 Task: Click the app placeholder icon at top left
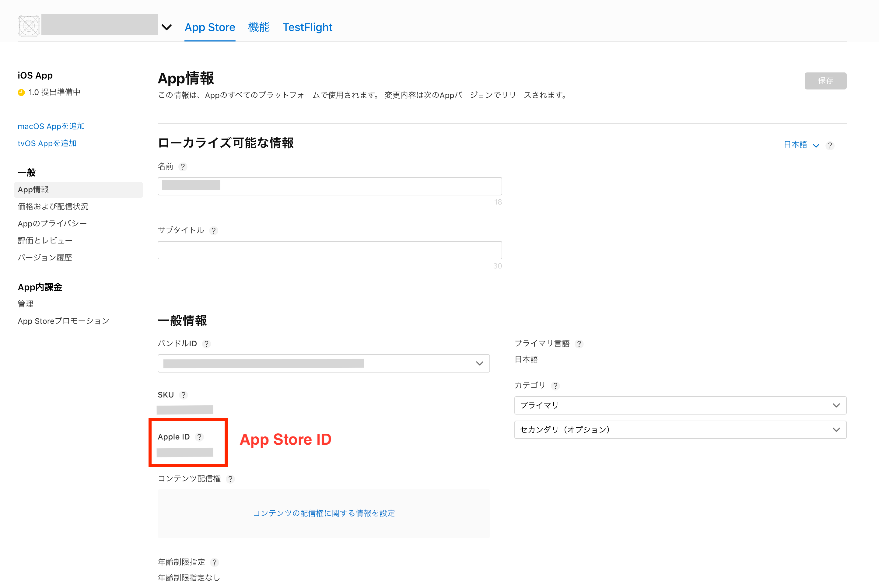click(x=29, y=26)
